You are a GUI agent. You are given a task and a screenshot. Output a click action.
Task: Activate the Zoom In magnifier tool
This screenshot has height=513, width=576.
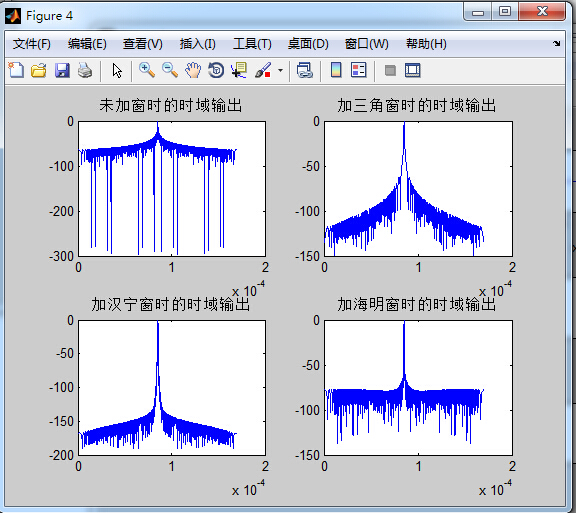coord(147,70)
